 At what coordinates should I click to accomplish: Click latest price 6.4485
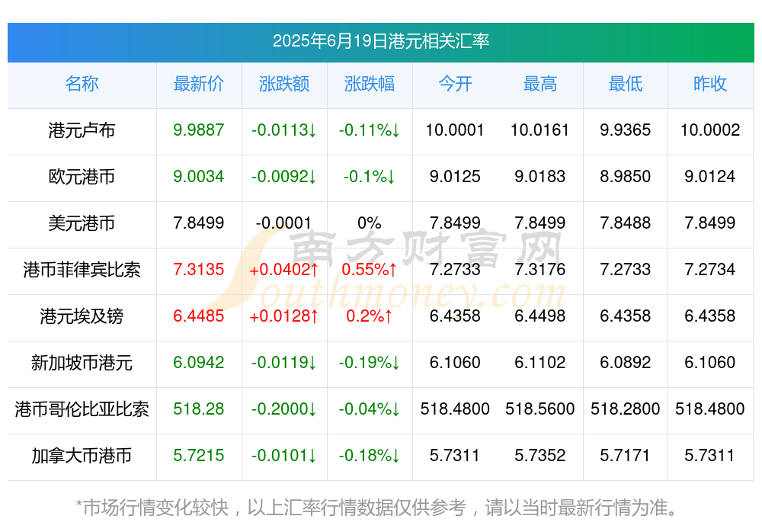coord(199,316)
